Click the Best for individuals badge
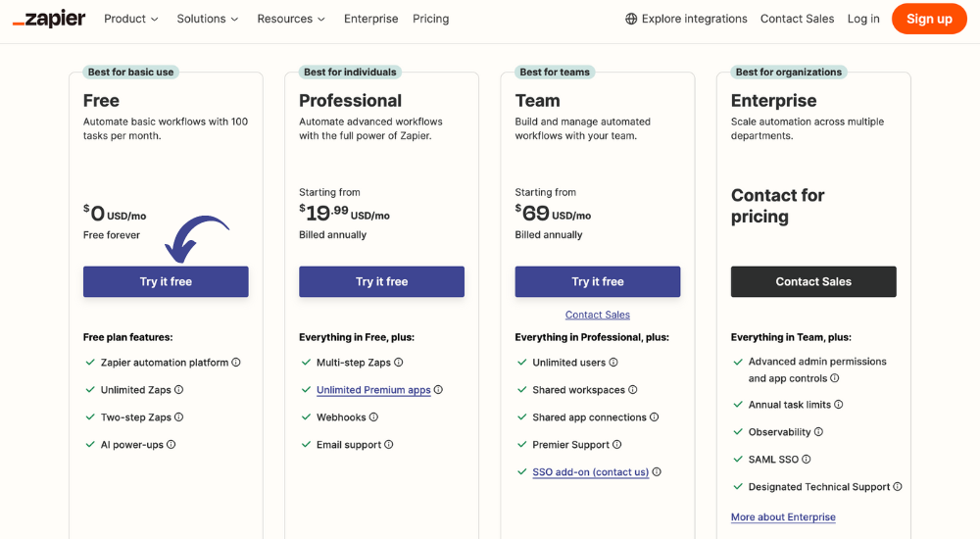The height and width of the screenshot is (539, 980). click(x=350, y=72)
